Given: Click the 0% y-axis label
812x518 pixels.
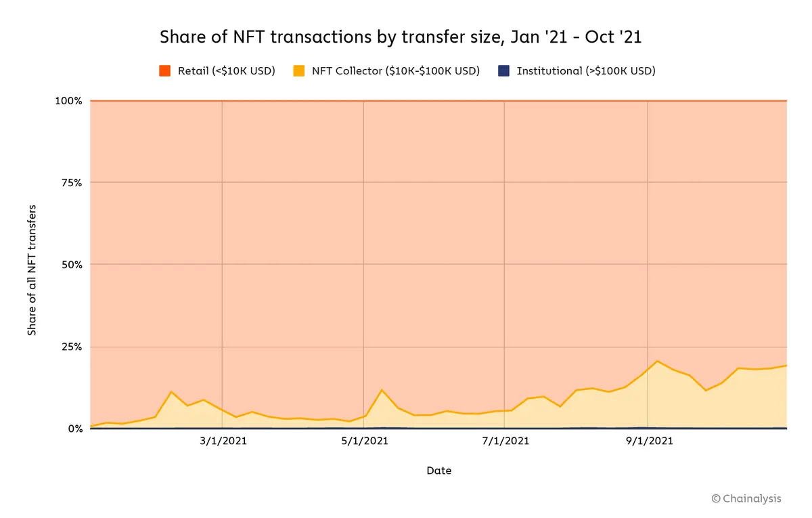Looking at the screenshot, I should pyautogui.click(x=74, y=429).
